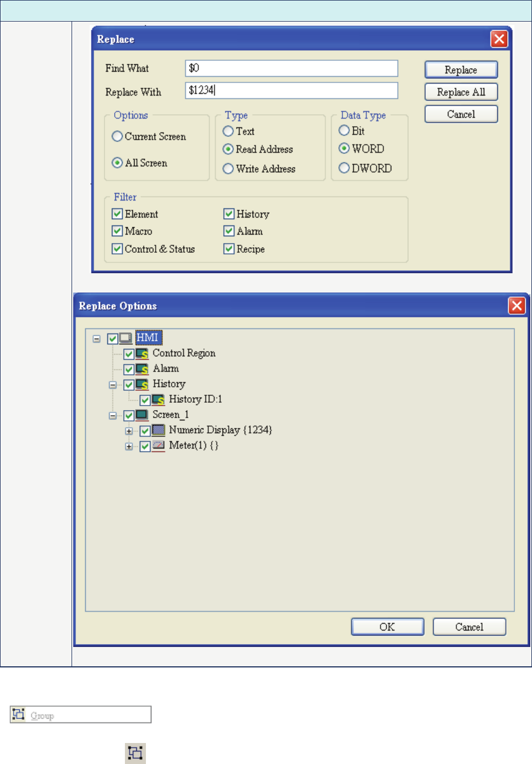Choose the Write Address type

228,169
